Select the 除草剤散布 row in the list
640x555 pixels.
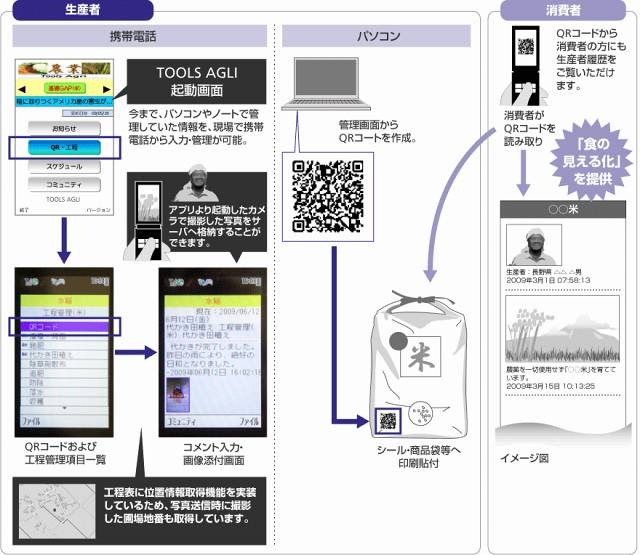point(65,364)
